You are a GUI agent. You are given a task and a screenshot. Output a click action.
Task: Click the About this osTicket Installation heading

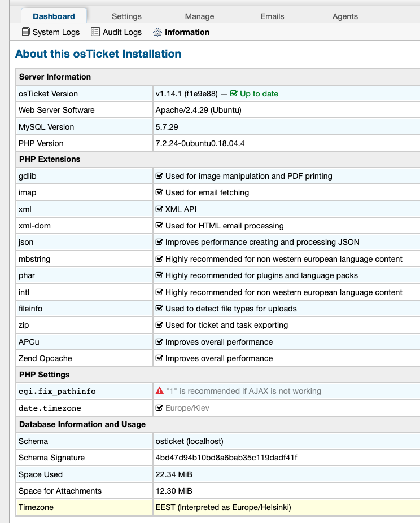(x=98, y=54)
